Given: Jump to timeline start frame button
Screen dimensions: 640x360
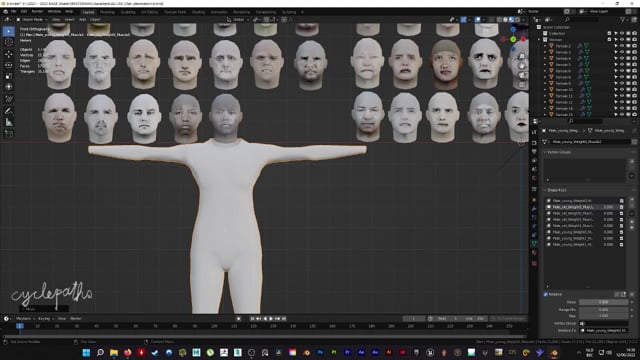Looking at the screenshot, I should (252, 319).
